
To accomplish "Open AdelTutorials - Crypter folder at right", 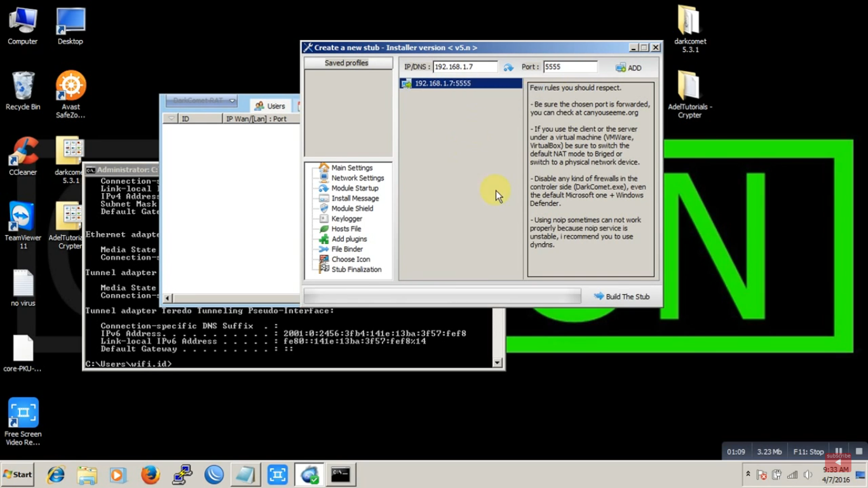I will [x=690, y=95].
